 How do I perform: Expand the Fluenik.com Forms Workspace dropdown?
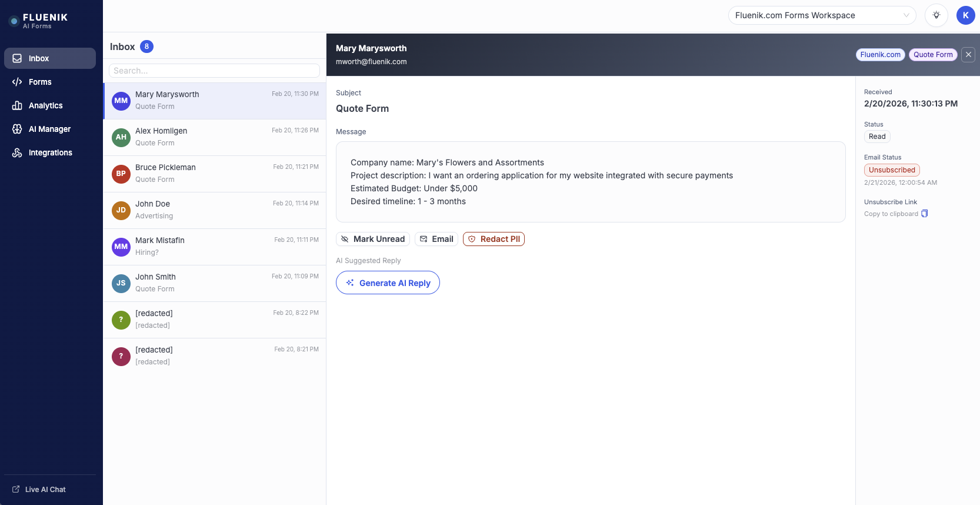(x=821, y=15)
